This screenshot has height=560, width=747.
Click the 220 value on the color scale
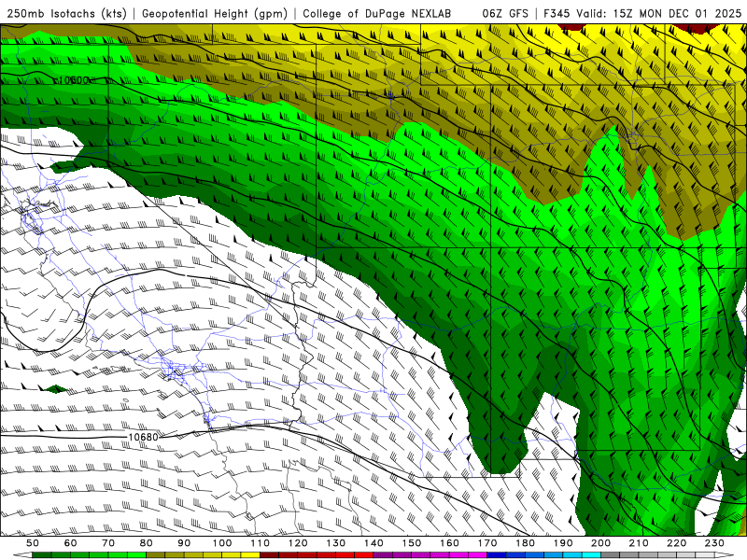[x=676, y=543]
